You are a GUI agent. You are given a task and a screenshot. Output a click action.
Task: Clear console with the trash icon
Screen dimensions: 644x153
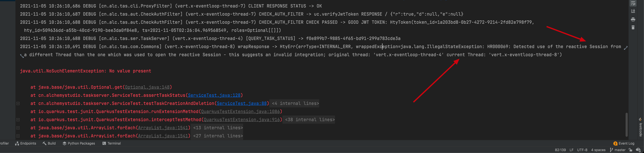633,27
